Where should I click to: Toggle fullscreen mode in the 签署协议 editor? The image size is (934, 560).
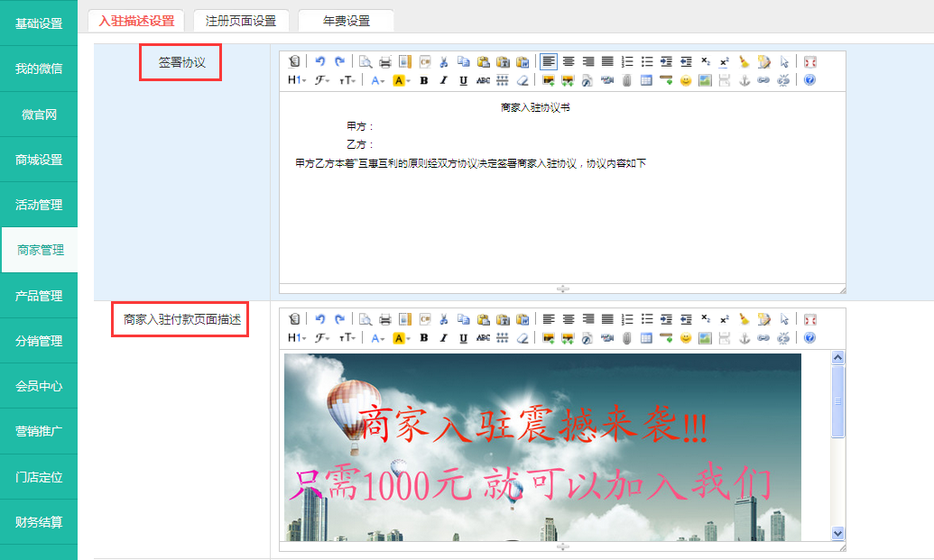click(x=809, y=62)
